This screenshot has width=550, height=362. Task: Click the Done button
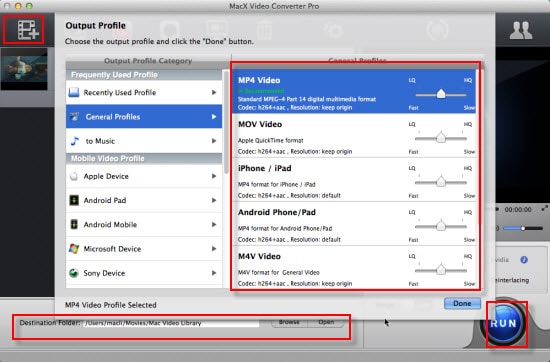pyautogui.click(x=462, y=303)
